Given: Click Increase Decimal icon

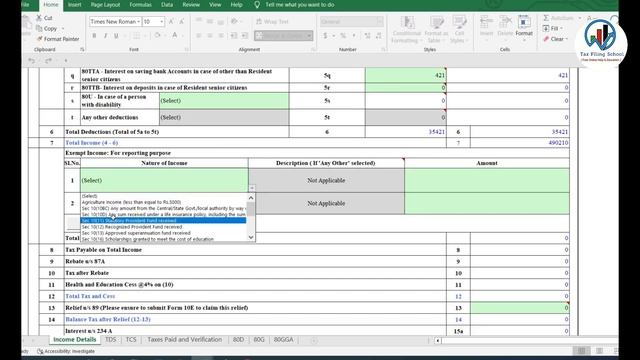Looking at the screenshot, I should click(367, 36).
